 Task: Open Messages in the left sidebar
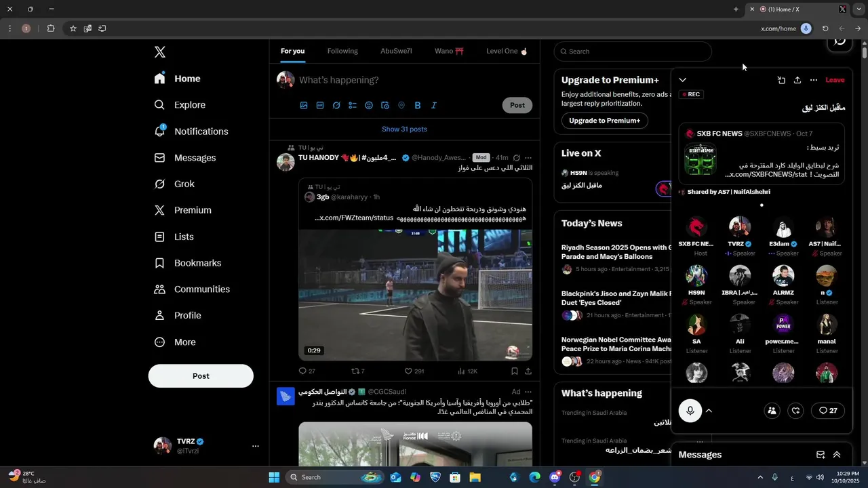185,158
